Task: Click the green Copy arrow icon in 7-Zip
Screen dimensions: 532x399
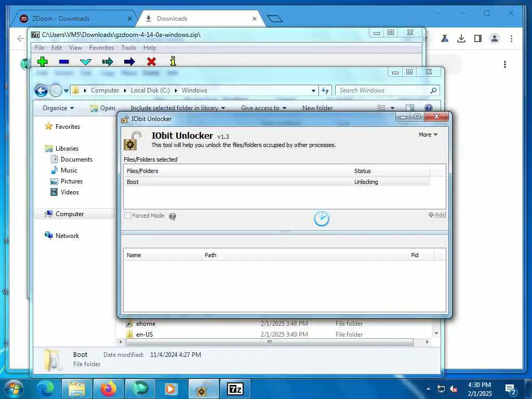Action: (x=108, y=61)
